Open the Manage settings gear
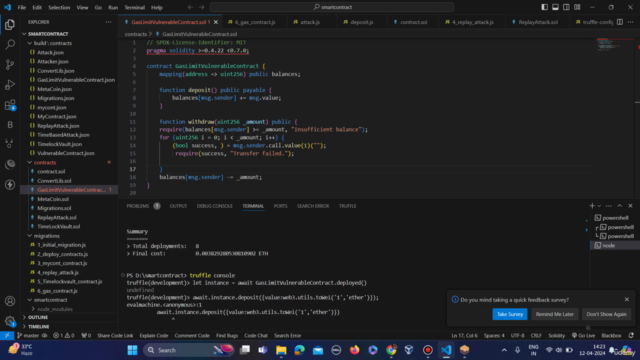The image size is (640, 360). pos(10,321)
